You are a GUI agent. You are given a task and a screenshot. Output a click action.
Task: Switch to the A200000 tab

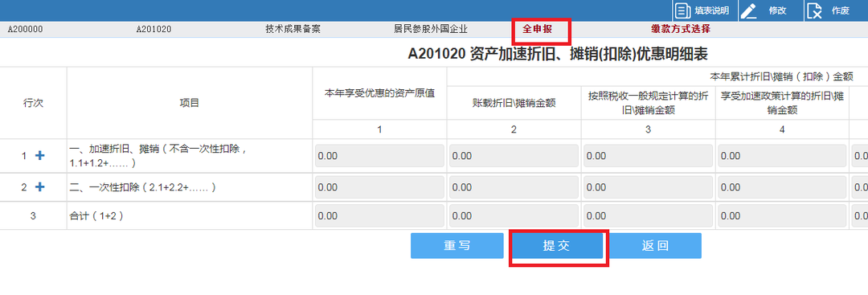click(x=26, y=29)
